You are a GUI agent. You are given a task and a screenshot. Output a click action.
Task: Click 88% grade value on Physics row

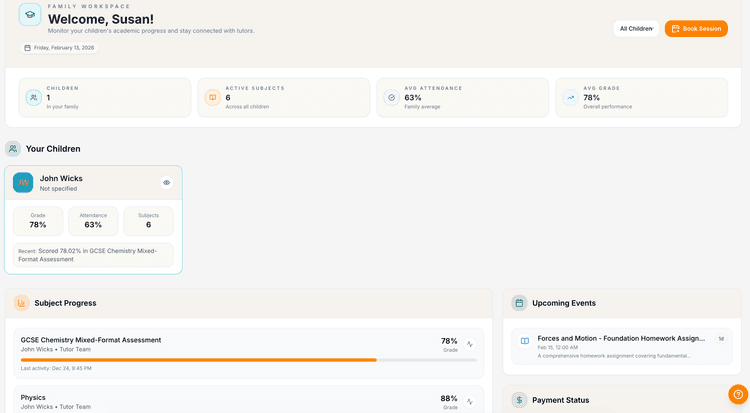(x=449, y=399)
